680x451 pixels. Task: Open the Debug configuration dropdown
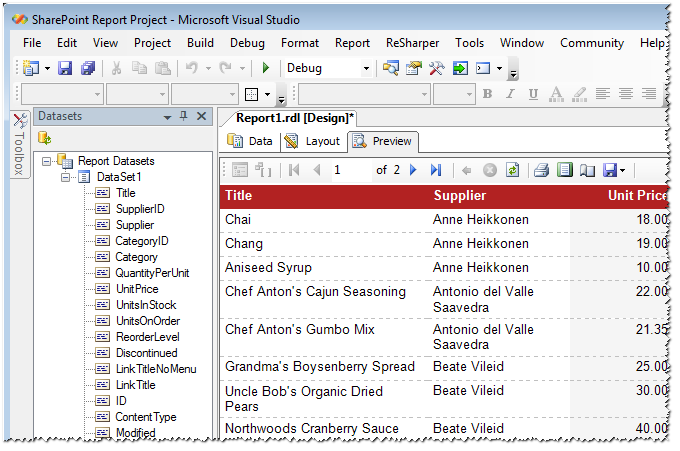(366, 68)
